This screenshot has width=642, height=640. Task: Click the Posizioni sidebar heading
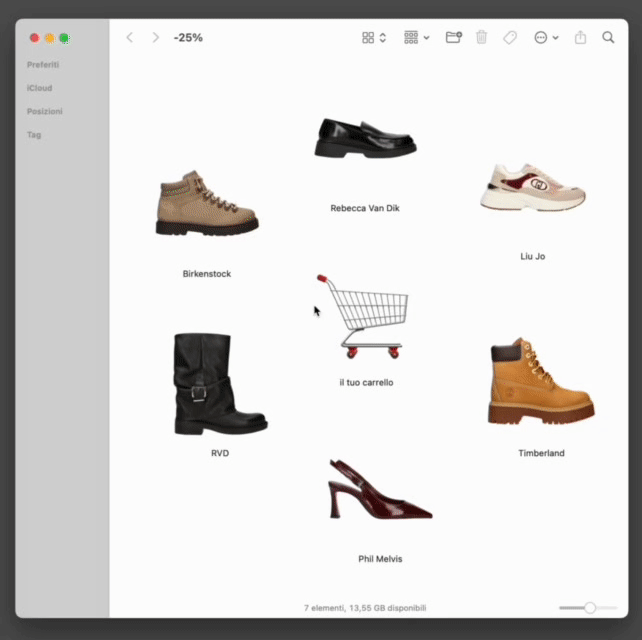click(x=45, y=111)
